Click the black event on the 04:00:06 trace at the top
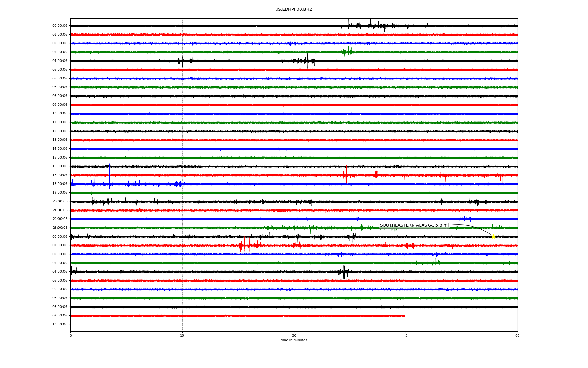This screenshot has height=368, width=588. tap(307, 61)
